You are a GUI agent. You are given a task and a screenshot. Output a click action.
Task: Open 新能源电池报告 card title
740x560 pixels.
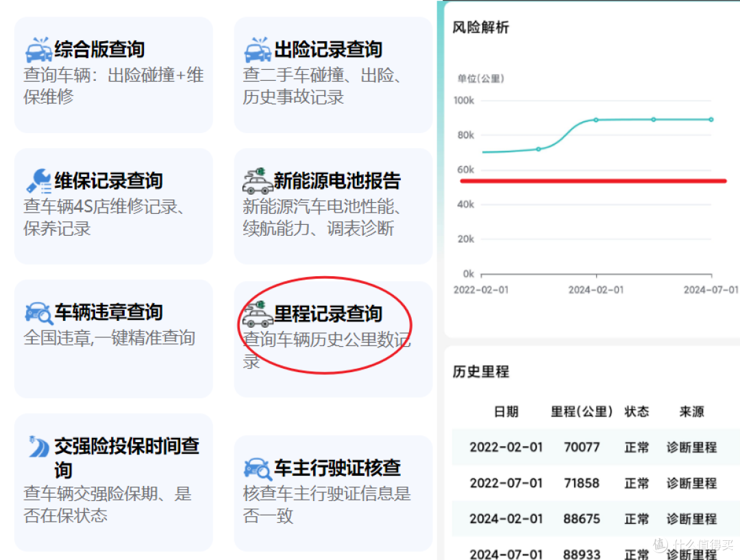click(337, 181)
